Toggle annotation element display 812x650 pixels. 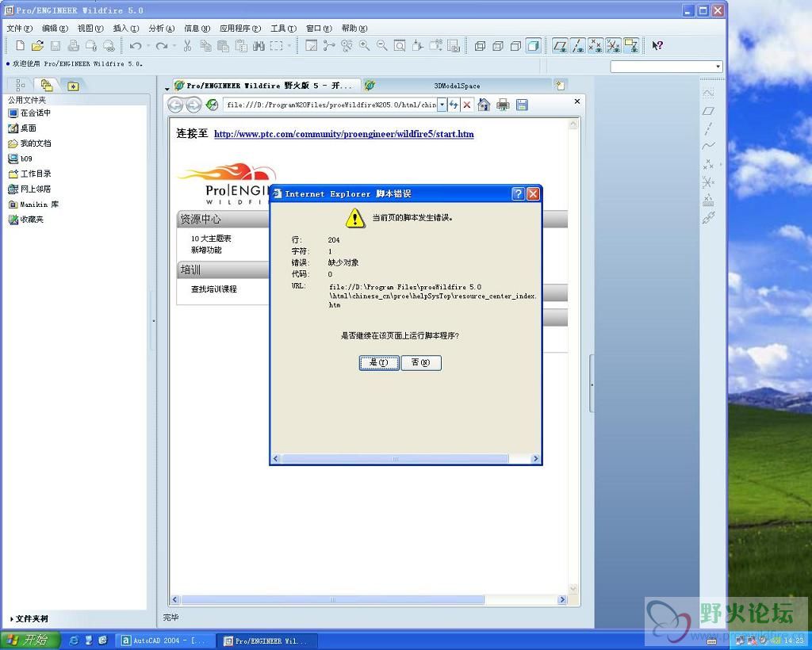click(x=630, y=45)
